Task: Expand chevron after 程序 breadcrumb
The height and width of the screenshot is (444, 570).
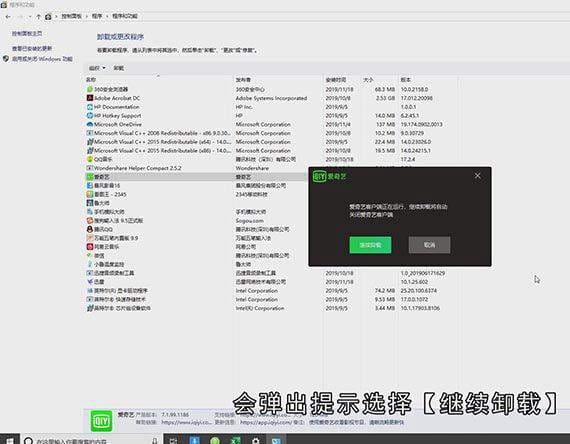Action: point(107,16)
